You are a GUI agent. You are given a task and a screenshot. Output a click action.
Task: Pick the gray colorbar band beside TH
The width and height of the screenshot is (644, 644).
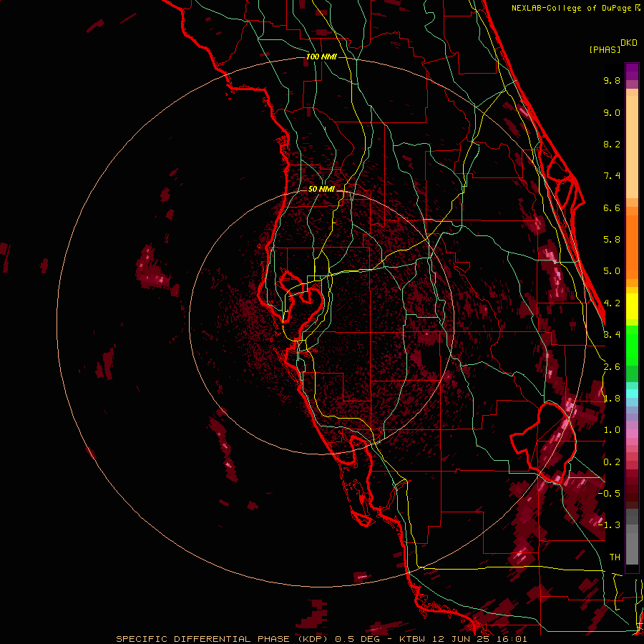point(632,548)
